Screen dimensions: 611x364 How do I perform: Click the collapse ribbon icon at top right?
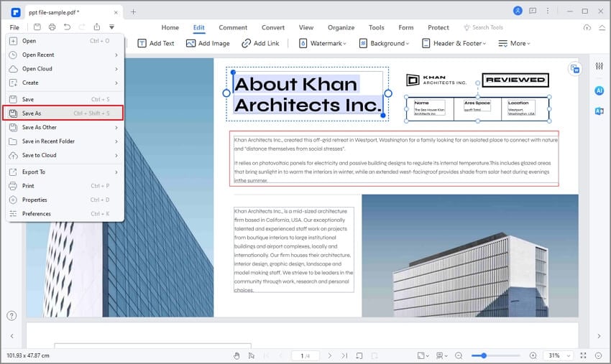click(602, 27)
